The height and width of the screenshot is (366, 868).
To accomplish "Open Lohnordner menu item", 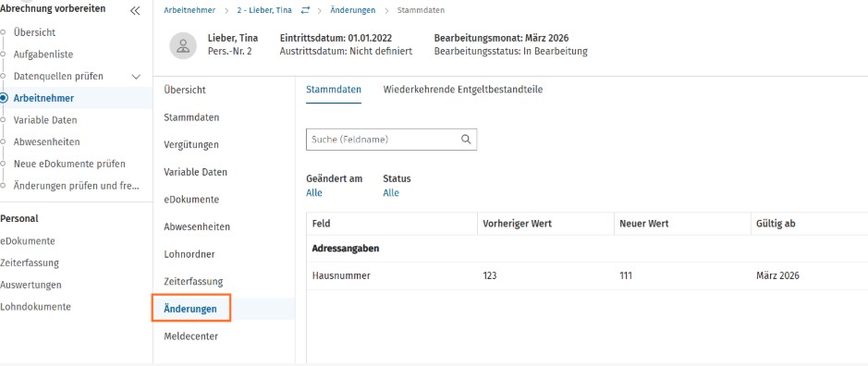I will coord(189,254).
